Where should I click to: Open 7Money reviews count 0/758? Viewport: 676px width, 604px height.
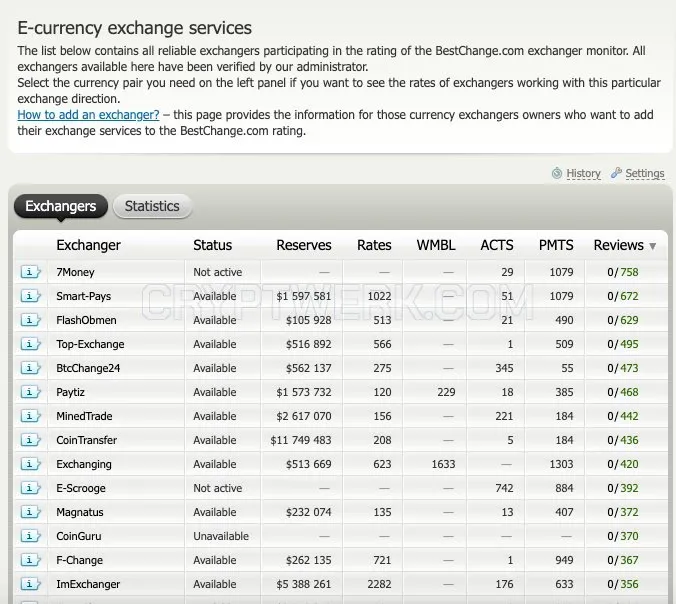point(623,272)
